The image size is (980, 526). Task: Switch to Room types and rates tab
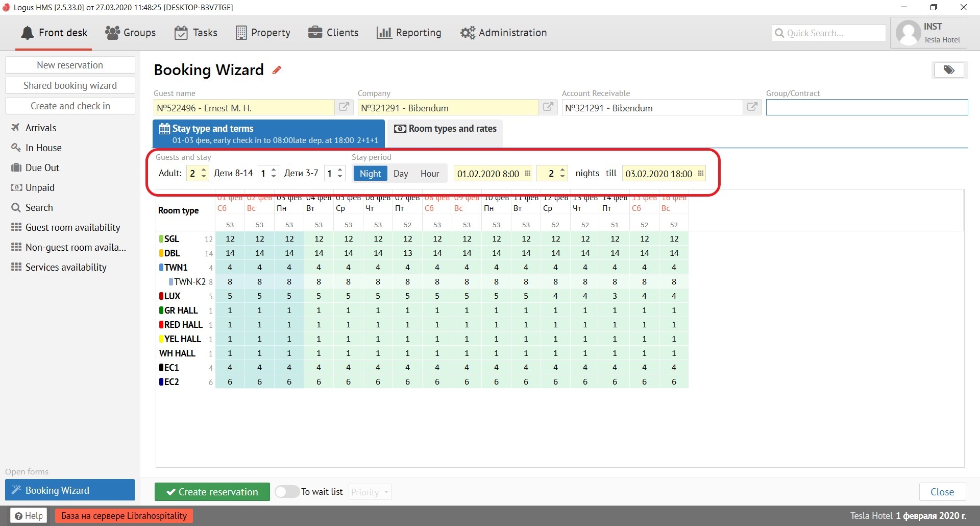coord(446,129)
